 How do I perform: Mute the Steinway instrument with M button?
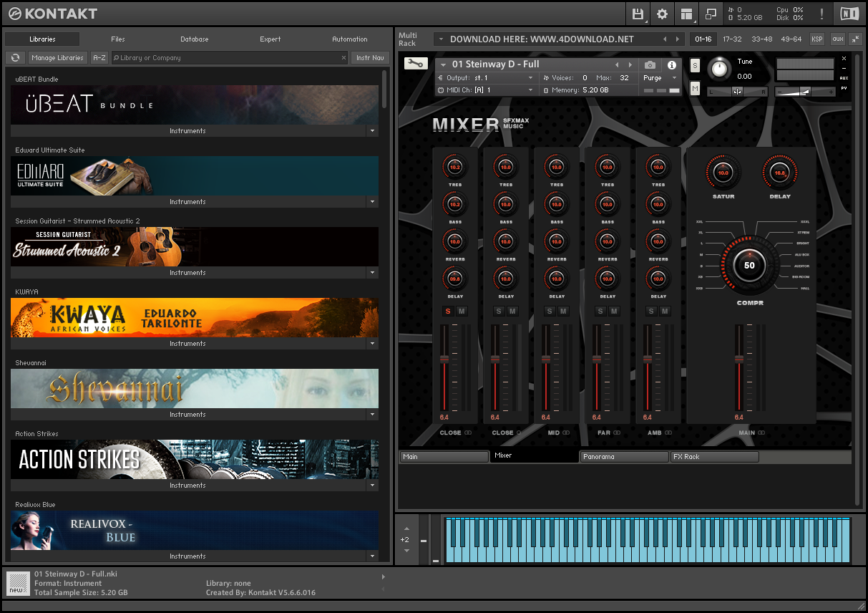695,87
